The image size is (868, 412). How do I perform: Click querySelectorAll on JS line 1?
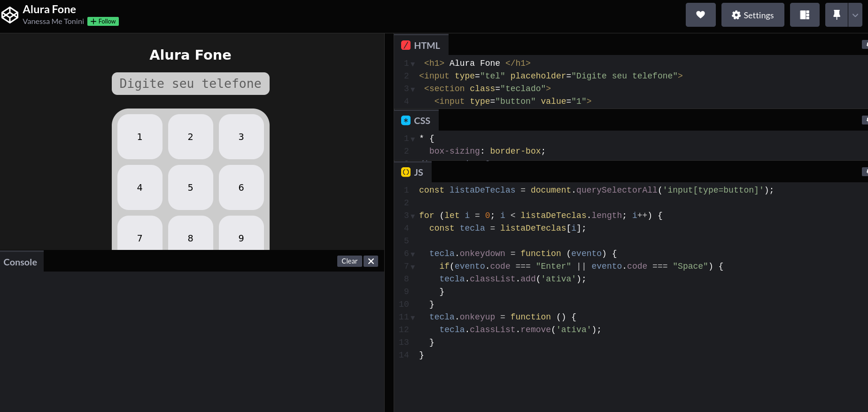pyautogui.click(x=617, y=190)
